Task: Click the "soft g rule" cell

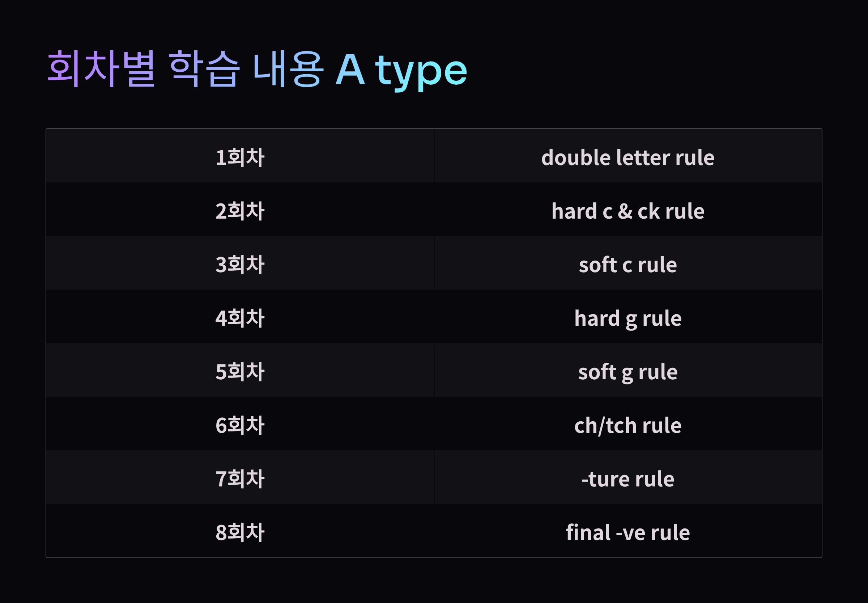Action: pos(627,372)
